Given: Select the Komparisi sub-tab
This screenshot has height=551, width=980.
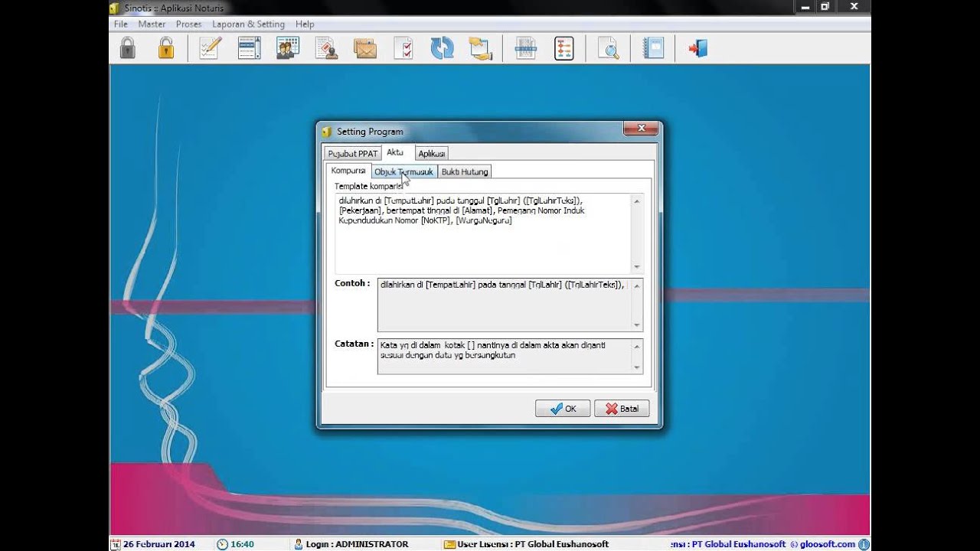Looking at the screenshot, I should click(x=348, y=171).
